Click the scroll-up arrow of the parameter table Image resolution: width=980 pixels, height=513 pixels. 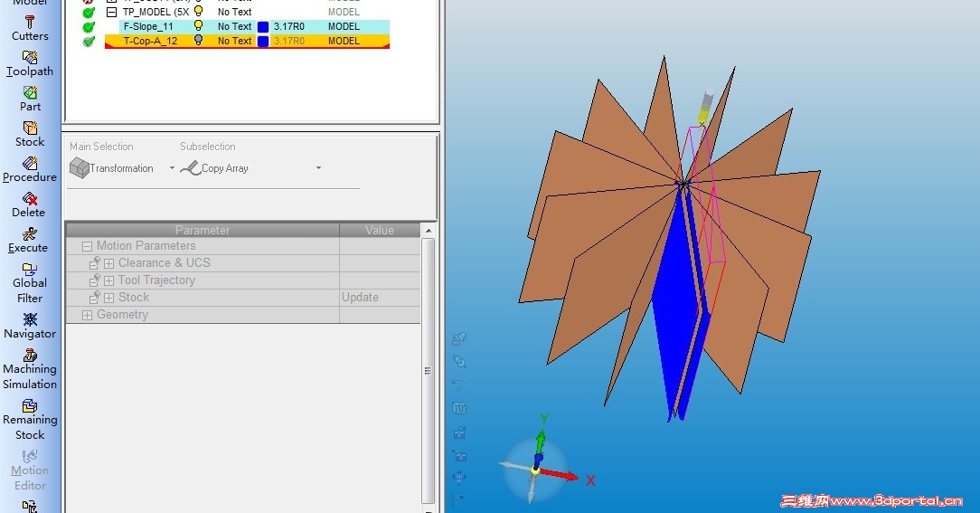429,230
